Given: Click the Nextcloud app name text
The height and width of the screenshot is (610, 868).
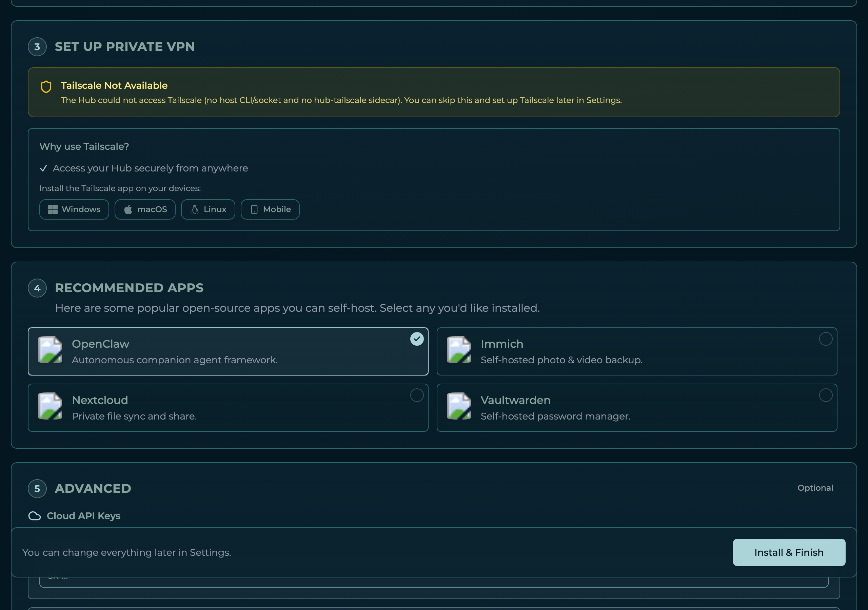Looking at the screenshot, I should tap(100, 400).
